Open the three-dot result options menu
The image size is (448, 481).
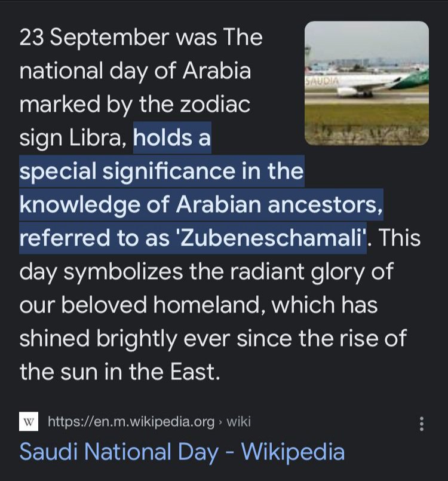[x=422, y=424]
